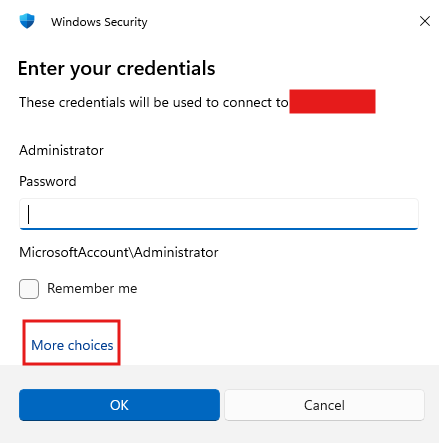The height and width of the screenshot is (443, 439).
Task: Toggle Remember me via its text label
Action: pos(92,288)
